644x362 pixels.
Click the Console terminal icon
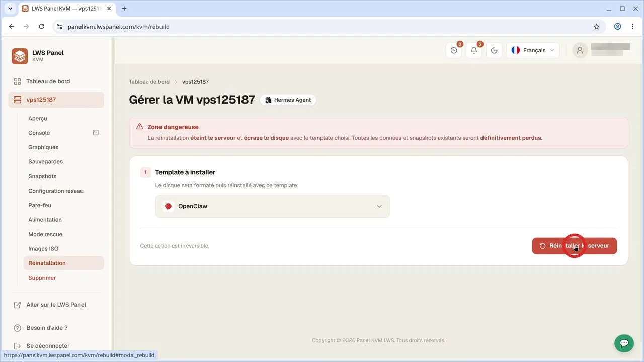[96, 133]
